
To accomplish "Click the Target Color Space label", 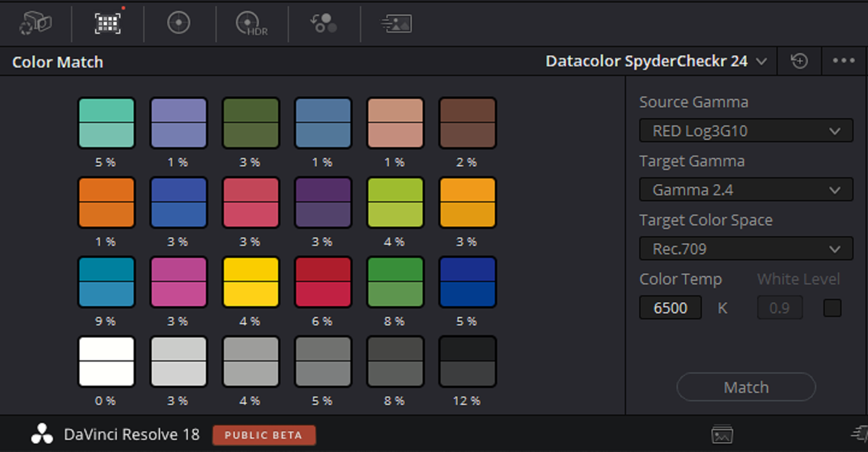I will click(x=706, y=221).
